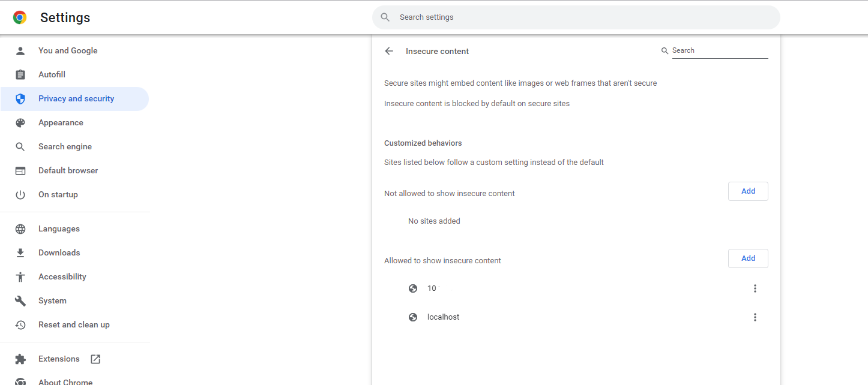Focus the Insecure content site search box
This screenshot has height=385, width=868.
[x=719, y=51]
